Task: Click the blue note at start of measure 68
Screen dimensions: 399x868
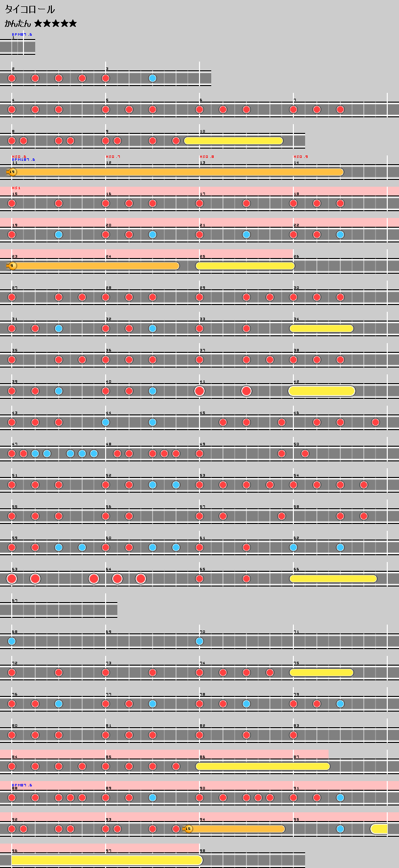Action: click(12, 641)
